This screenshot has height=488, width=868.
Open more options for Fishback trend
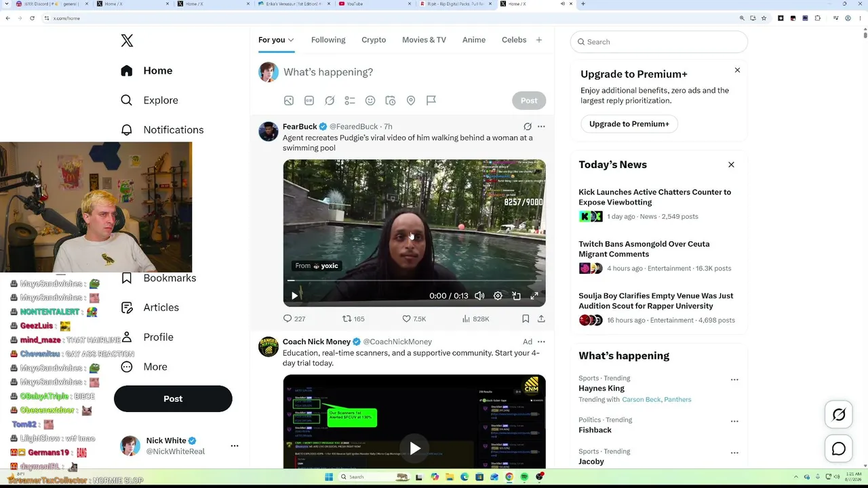tap(734, 422)
